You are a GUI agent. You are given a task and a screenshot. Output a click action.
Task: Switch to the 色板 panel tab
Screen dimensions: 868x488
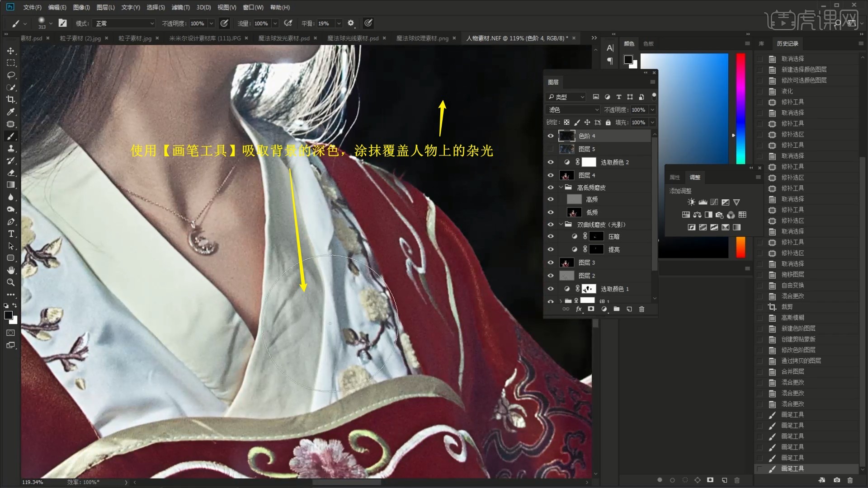[648, 44]
